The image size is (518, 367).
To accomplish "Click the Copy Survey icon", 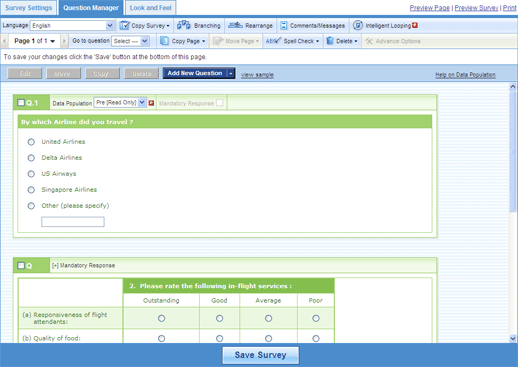I will (124, 25).
